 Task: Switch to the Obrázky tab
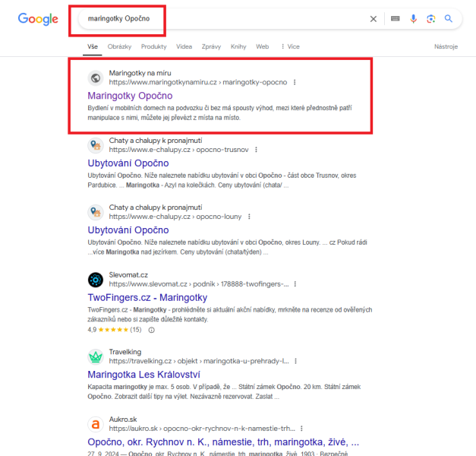[x=119, y=46]
